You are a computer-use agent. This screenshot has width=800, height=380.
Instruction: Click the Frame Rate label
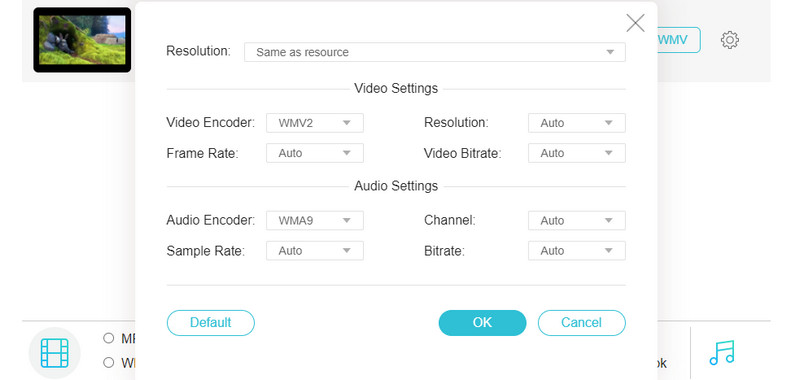[203, 154]
